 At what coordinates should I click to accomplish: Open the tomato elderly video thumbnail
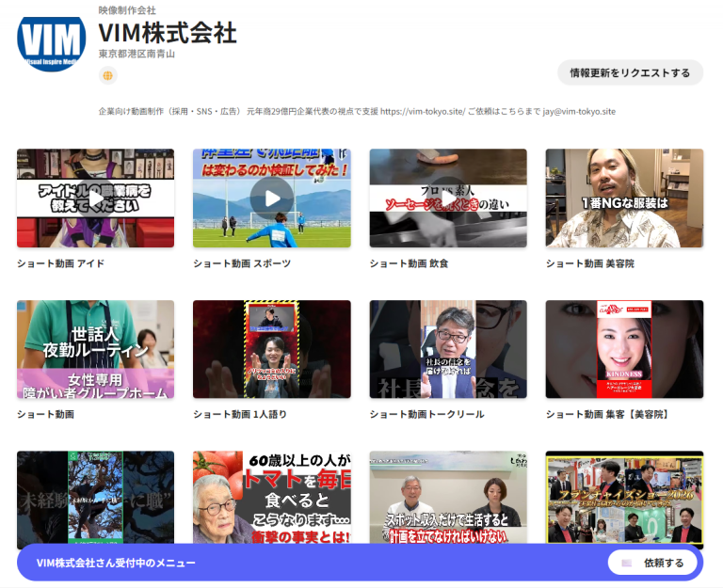271,497
